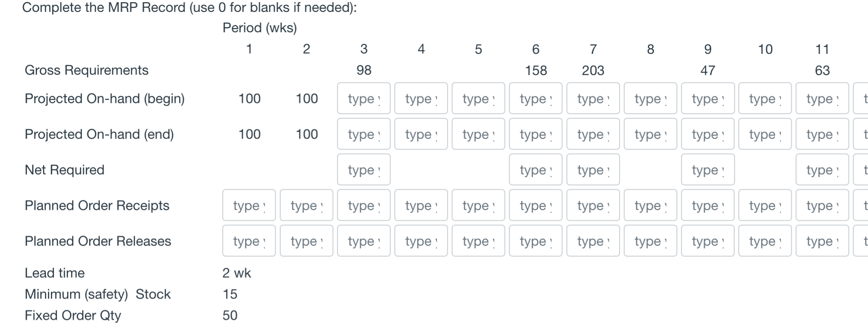Select Projected On-hand (end) field for week 11

[x=823, y=134]
